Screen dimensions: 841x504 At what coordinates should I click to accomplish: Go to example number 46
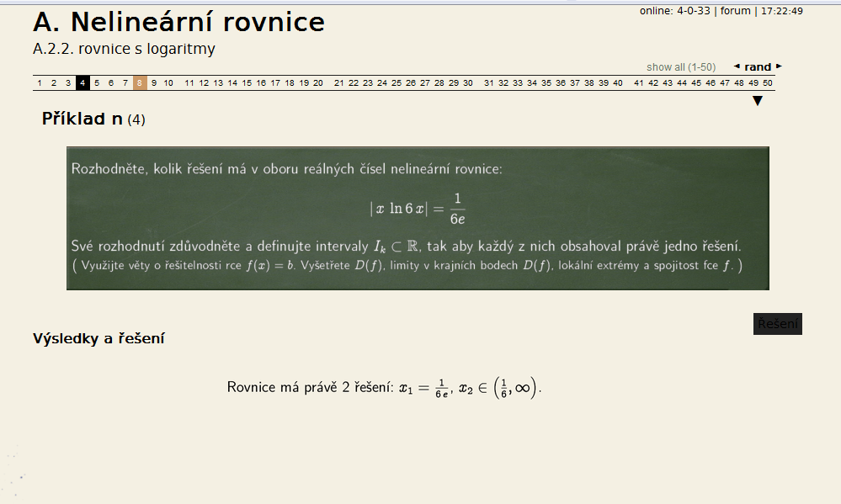[711, 82]
